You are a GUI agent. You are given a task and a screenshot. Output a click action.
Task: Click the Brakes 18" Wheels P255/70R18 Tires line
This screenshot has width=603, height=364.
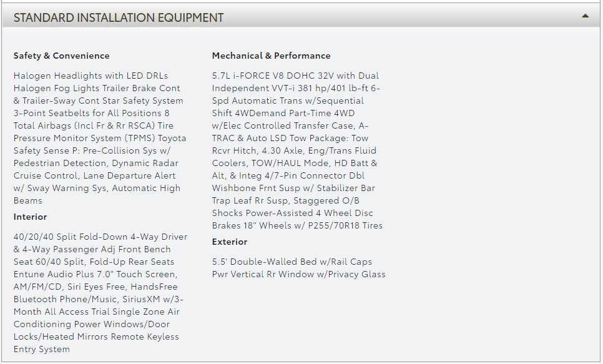click(x=297, y=225)
